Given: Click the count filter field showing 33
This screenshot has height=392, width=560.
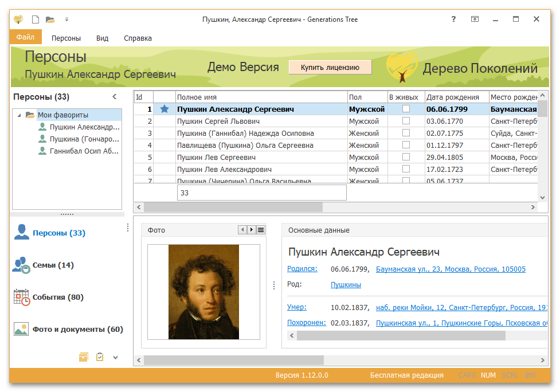Looking at the screenshot, I should (x=261, y=193).
